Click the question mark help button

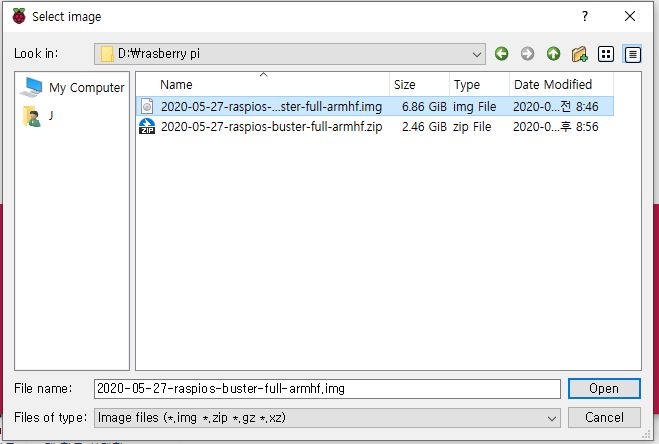click(x=585, y=16)
